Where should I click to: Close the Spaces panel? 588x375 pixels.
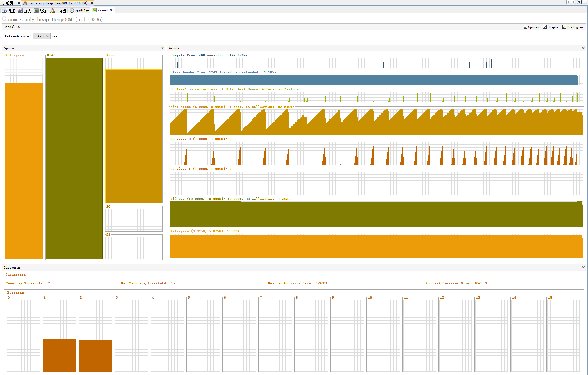[x=162, y=48]
